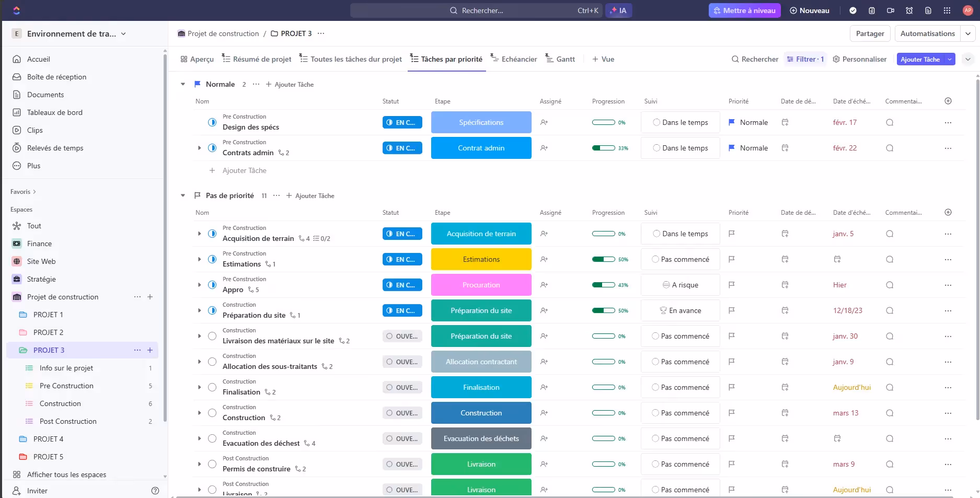Image resolution: width=980 pixels, height=498 pixels.
Task: Click the reminder alarm clock icon
Action: (909, 10)
